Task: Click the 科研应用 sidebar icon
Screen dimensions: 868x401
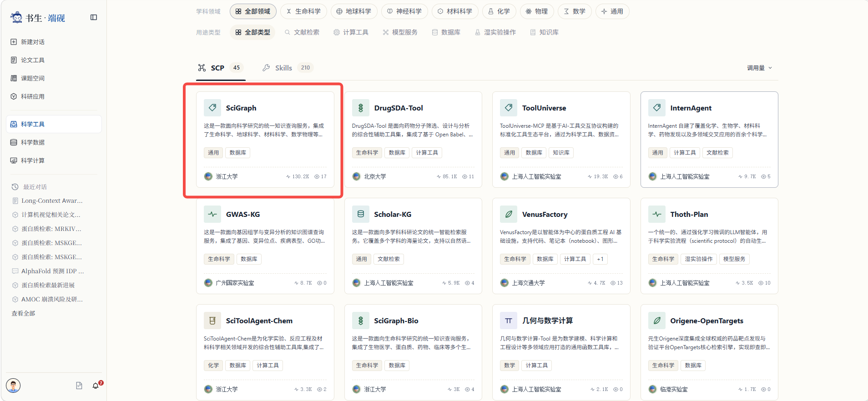Action: (14, 96)
